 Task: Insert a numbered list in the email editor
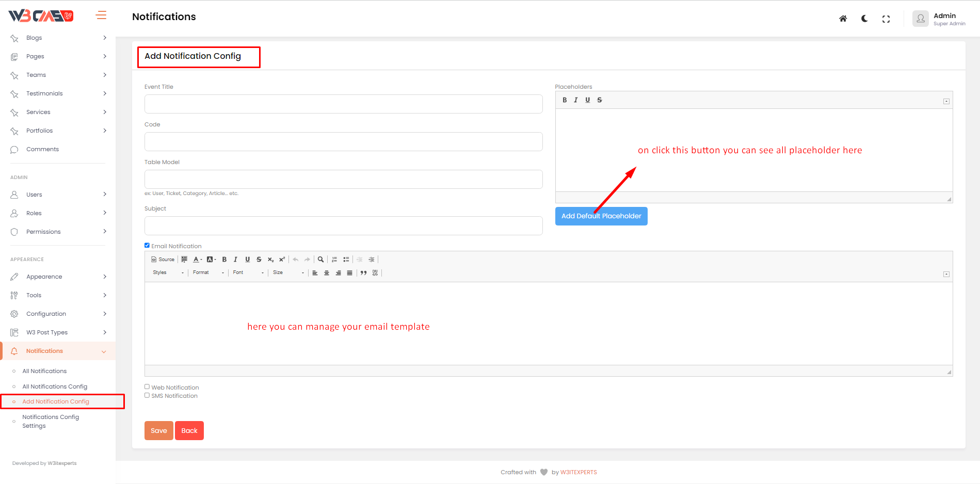(x=334, y=260)
